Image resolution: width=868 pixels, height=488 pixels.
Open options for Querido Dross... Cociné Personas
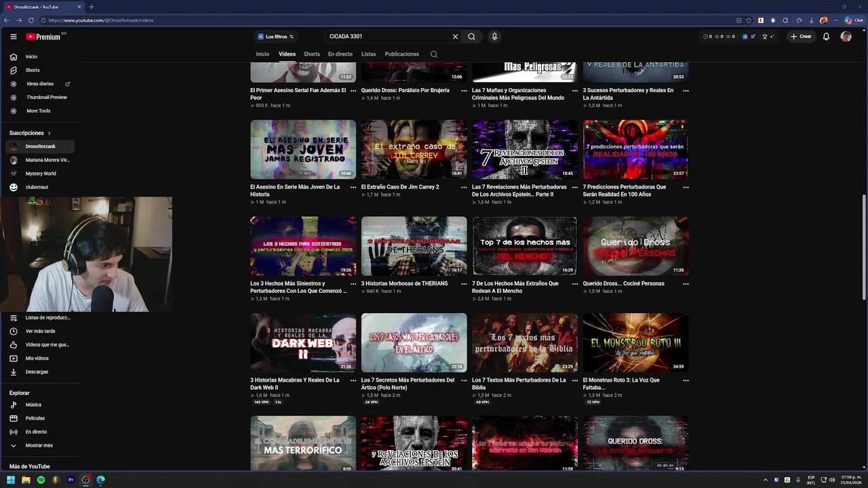[x=686, y=284]
